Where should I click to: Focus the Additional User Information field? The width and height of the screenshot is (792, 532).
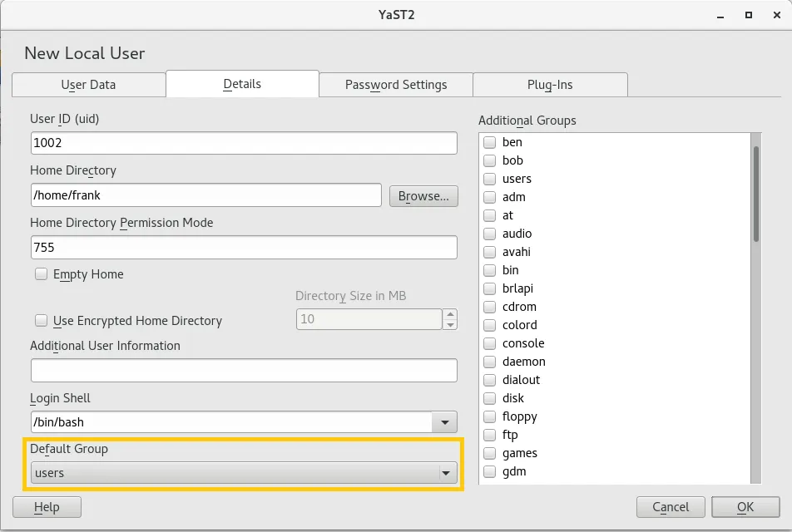[x=244, y=370]
